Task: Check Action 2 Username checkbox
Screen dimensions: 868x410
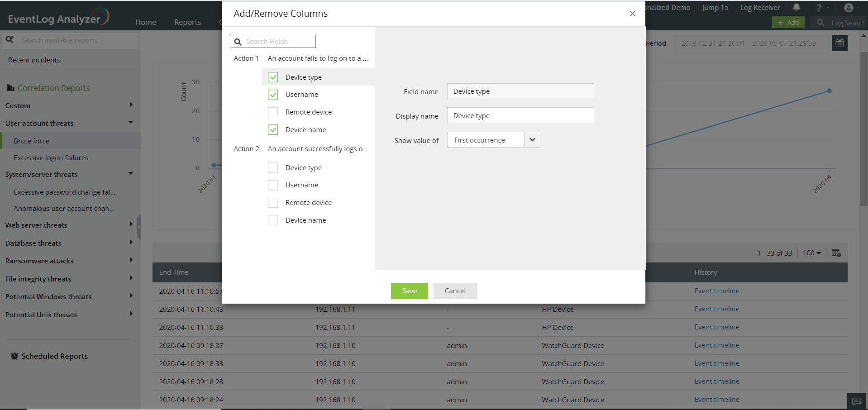Action: [273, 185]
